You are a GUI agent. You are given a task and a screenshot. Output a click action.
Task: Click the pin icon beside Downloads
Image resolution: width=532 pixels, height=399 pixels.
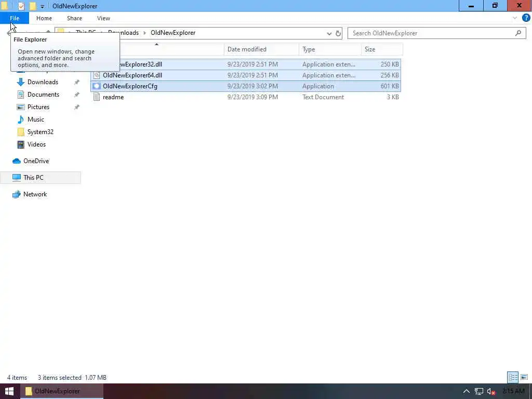(x=77, y=82)
